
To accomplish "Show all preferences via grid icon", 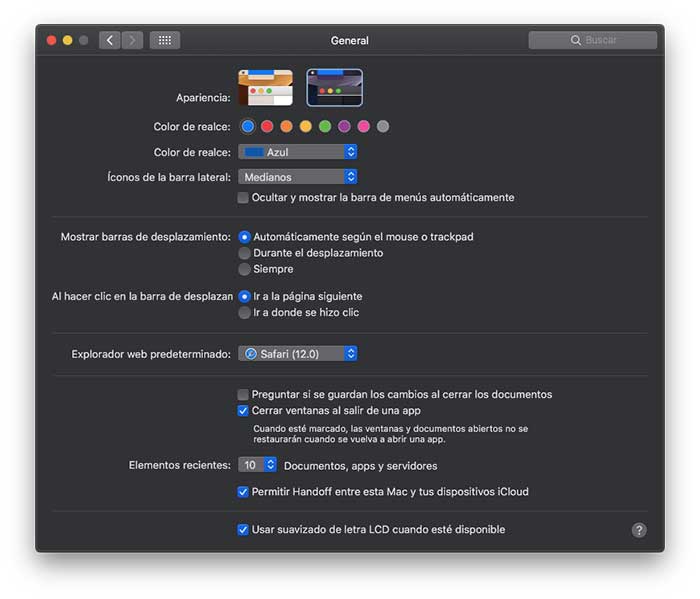I will (x=165, y=40).
